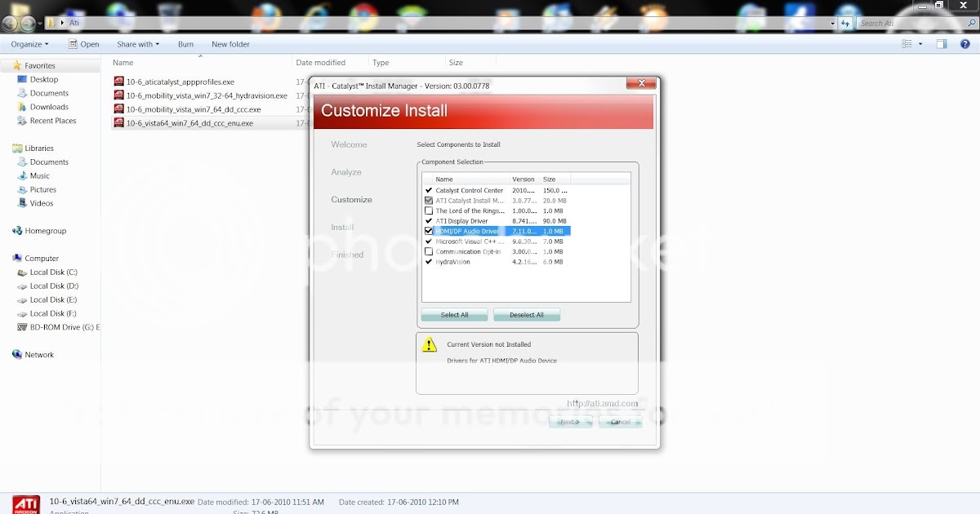The width and height of the screenshot is (980, 514).
Task: Click the Customize step in installer
Action: (x=351, y=200)
